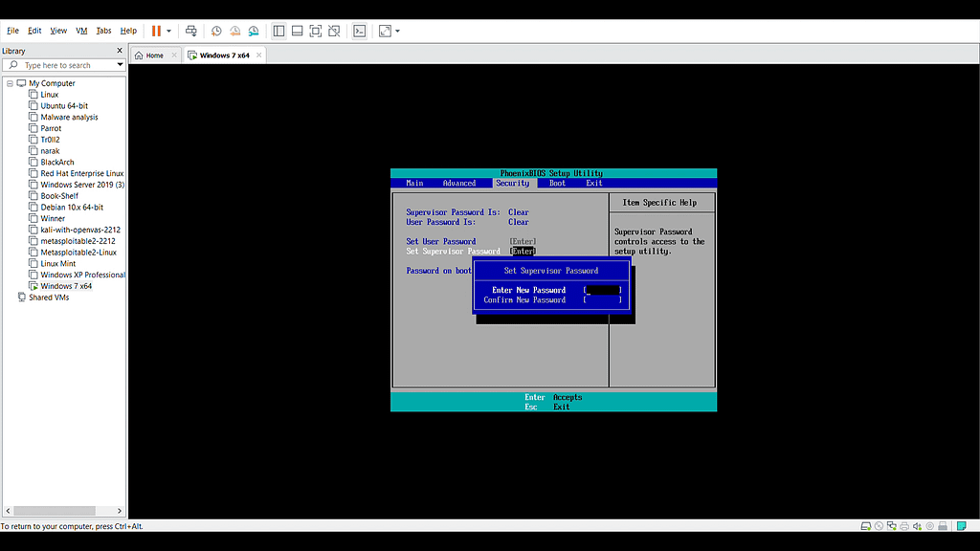Select the Windows XP Professional VM
This screenshot has width=980, height=551.
tap(82, 275)
